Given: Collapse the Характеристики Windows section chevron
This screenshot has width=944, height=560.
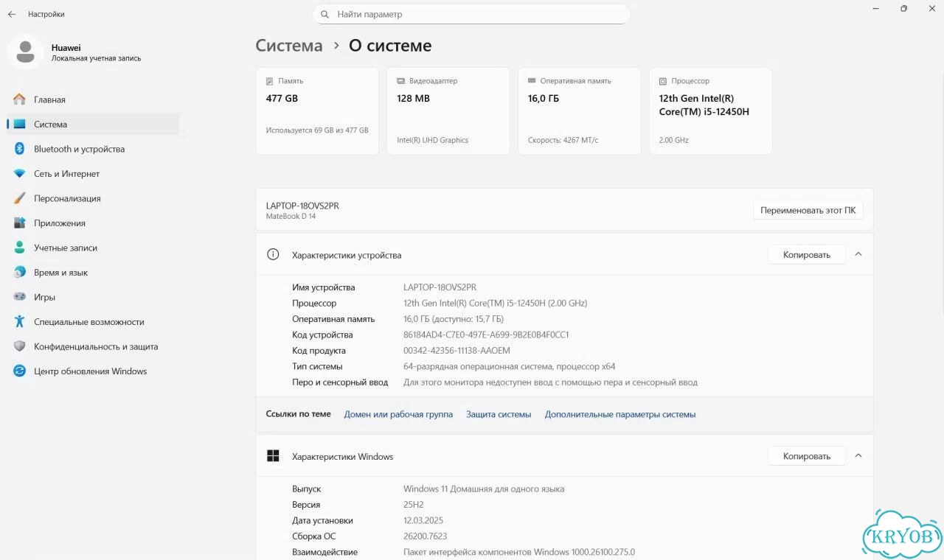Looking at the screenshot, I should click(x=858, y=456).
